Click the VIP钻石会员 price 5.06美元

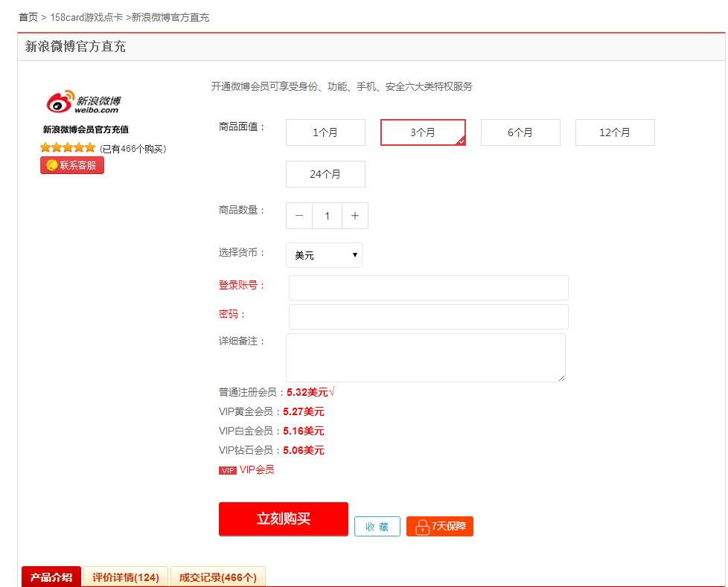pyautogui.click(x=304, y=450)
